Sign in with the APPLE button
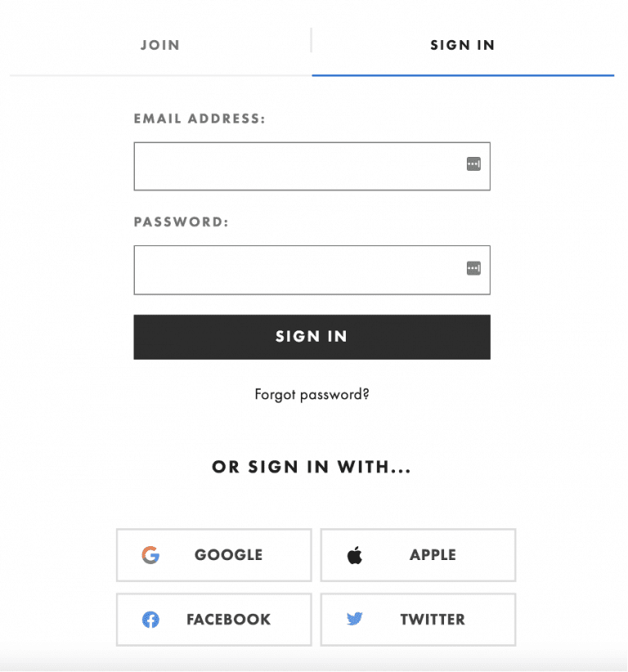Viewport: 628px width, 672px height. click(x=418, y=554)
